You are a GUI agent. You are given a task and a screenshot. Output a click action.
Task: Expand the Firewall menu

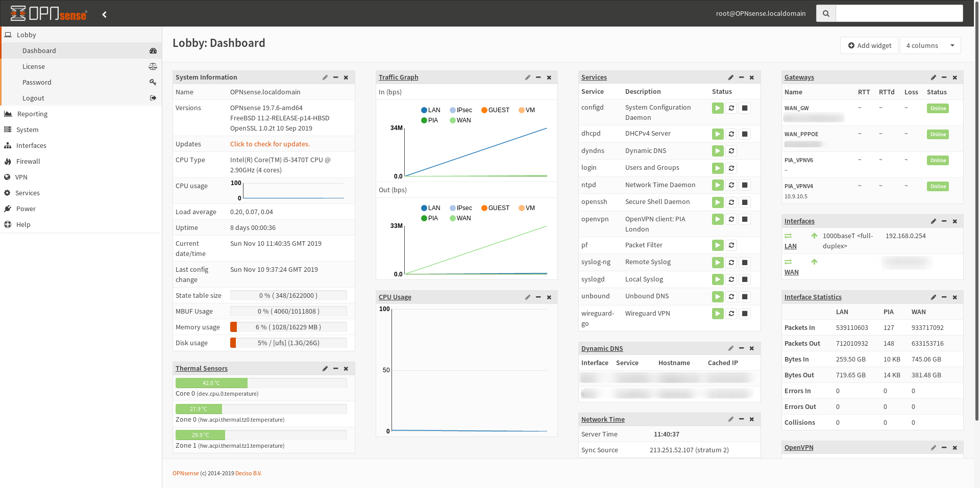81,162
